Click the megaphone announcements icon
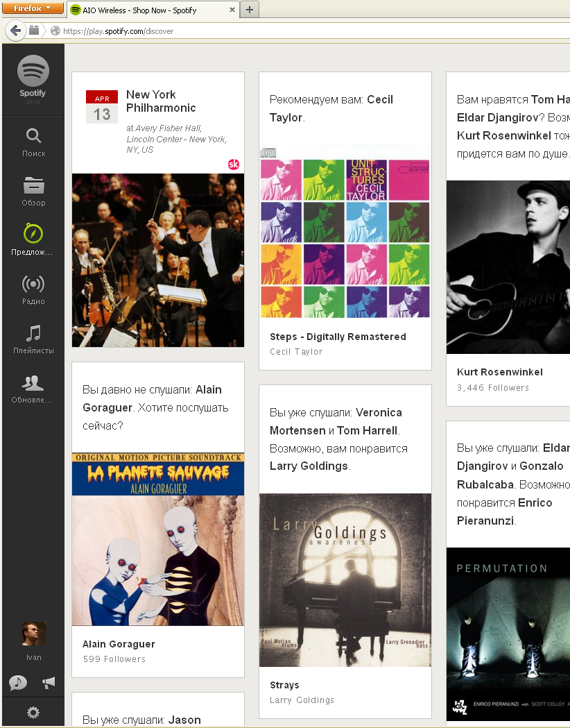 pos(49,682)
